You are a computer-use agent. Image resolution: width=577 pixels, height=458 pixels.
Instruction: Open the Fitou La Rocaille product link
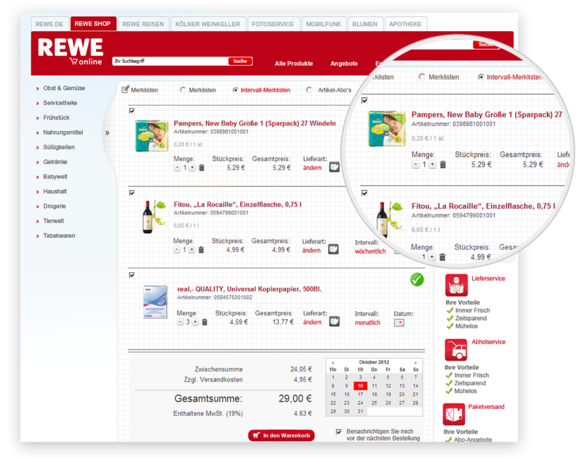(237, 204)
